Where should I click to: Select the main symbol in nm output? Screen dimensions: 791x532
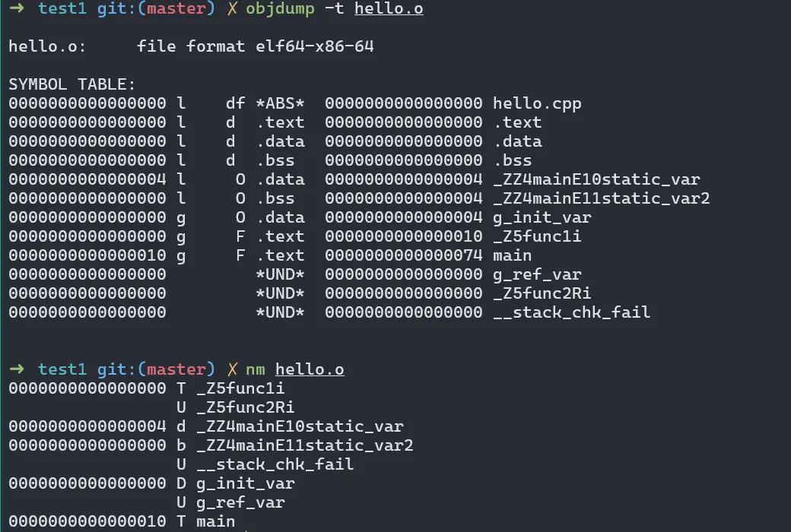click(x=215, y=521)
